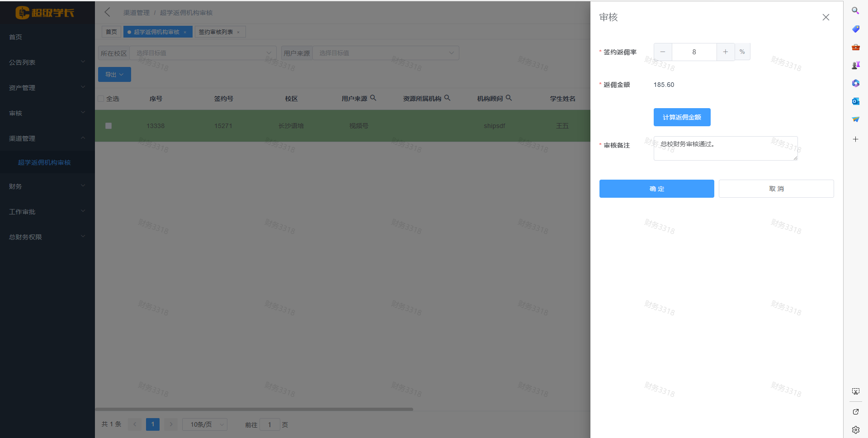Toggle the 全选 select-all checkbox
This screenshot has height=438, width=868.
(101, 99)
